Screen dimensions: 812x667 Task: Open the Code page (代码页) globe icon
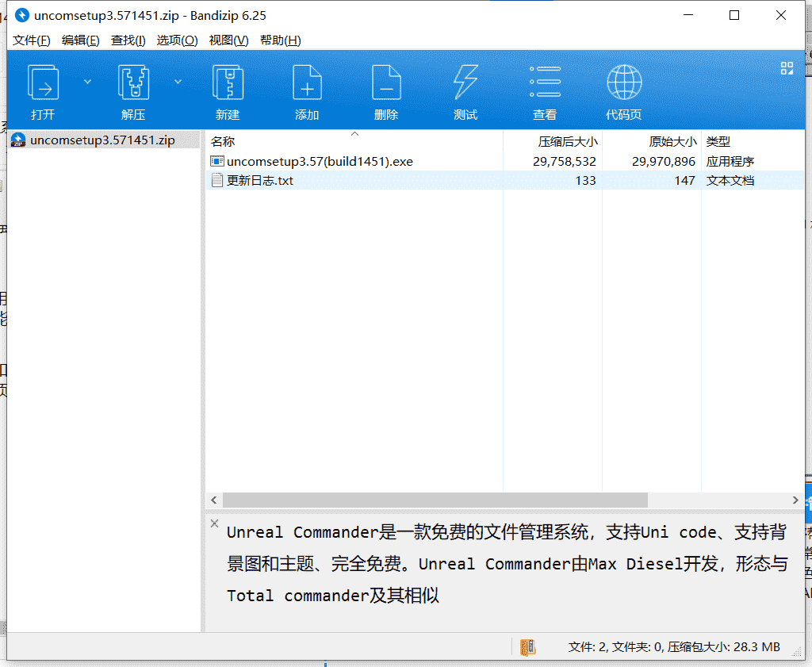[x=624, y=82]
